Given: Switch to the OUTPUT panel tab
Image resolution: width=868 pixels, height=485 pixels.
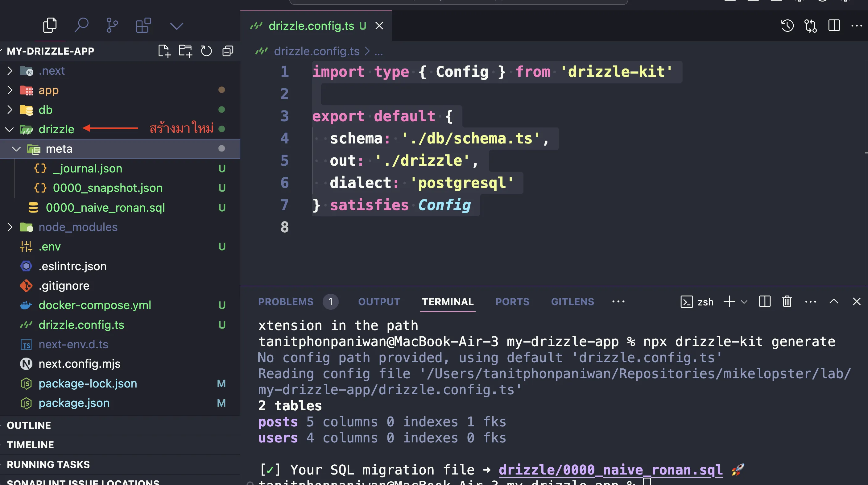Looking at the screenshot, I should click(379, 302).
